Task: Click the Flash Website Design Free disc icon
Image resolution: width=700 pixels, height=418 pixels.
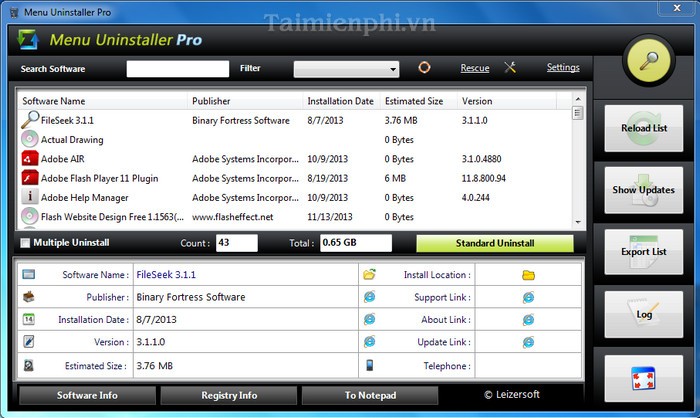Action: coord(29,216)
